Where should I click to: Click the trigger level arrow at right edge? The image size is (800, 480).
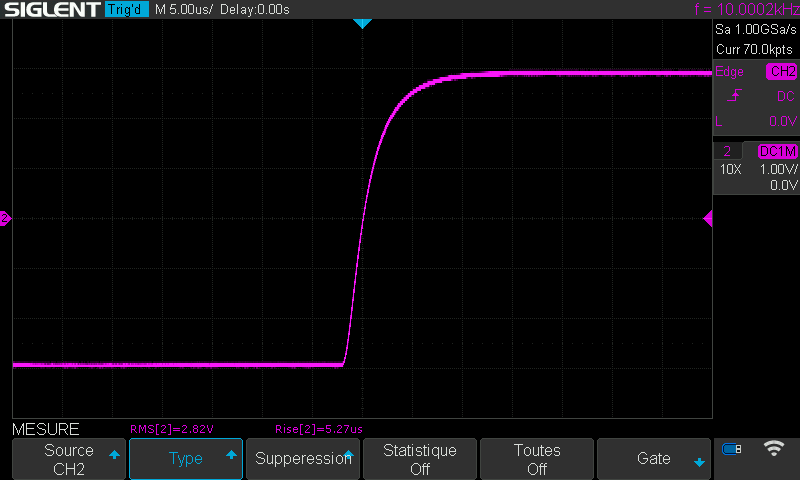(708, 219)
